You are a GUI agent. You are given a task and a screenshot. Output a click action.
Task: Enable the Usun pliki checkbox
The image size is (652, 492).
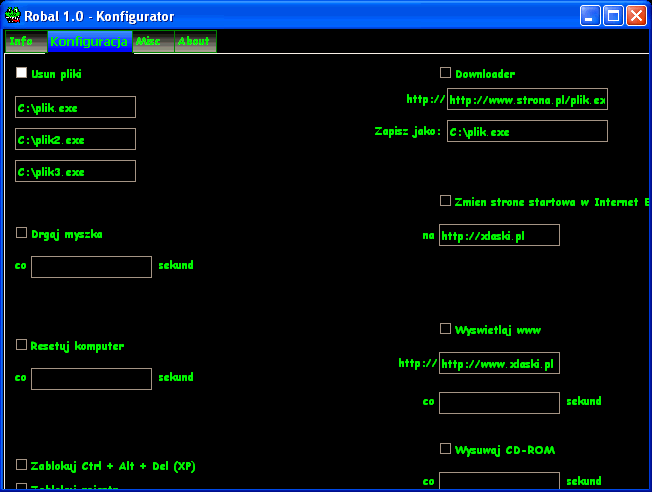click(x=22, y=73)
